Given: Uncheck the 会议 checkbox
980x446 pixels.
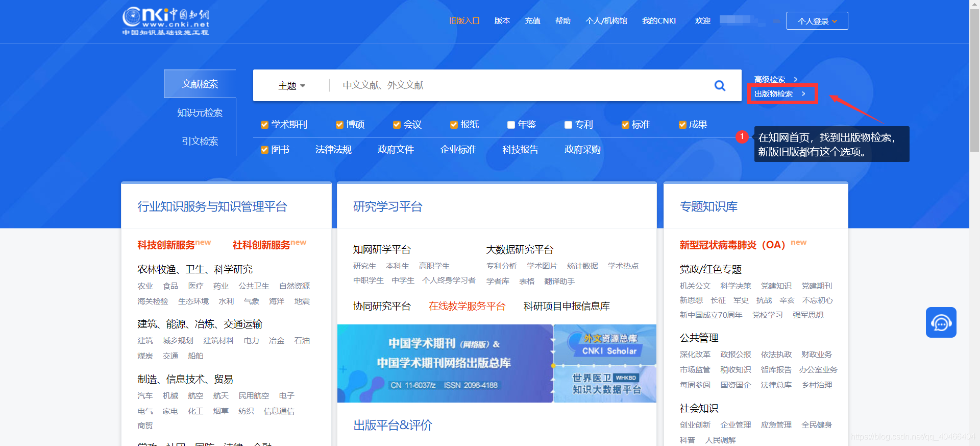Looking at the screenshot, I should click(x=397, y=125).
